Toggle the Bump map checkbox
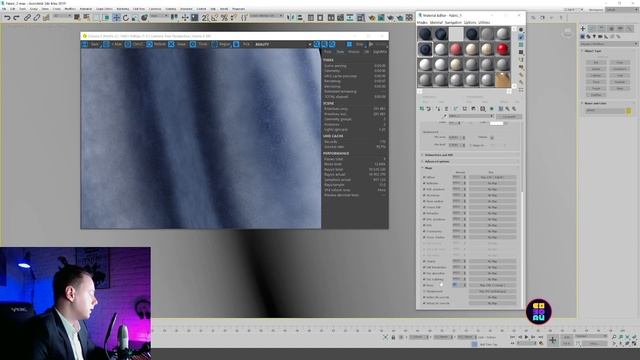The width and height of the screenshot is (640, 360). click(424, 285)
